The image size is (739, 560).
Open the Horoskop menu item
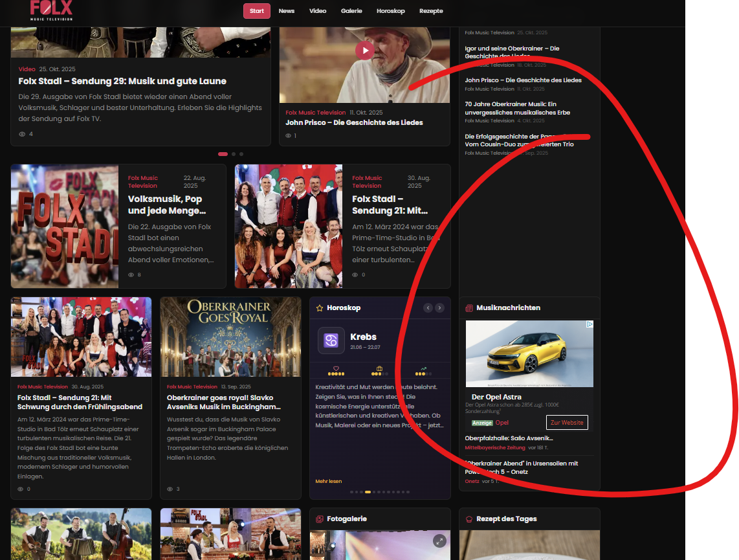[x=390, y=11]
